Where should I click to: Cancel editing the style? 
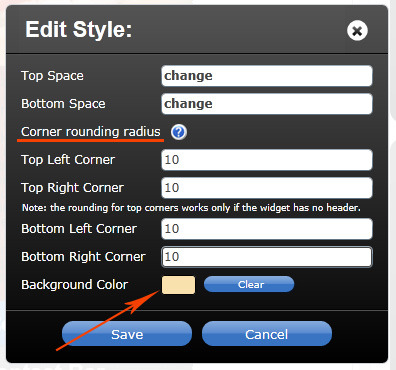pyautogui.click(x=267, y=334)
